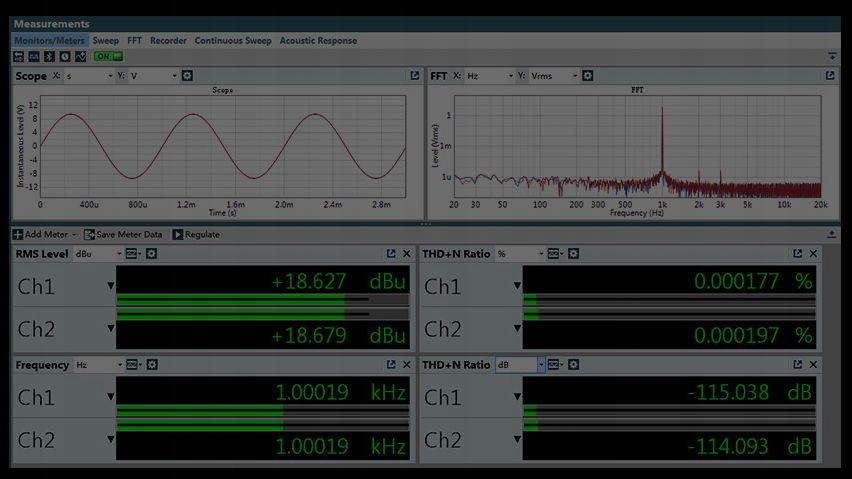Image resolution: width=852 pixels, height=479 pixels.
Task: Open RMS Level meter settings gear
Action: click(151, 254)
